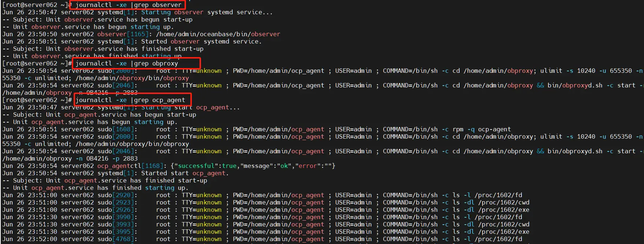Viewport: 644px width, 244px height.
Task: Click the sudo[2920] process entry
Action: coord(118,195)
